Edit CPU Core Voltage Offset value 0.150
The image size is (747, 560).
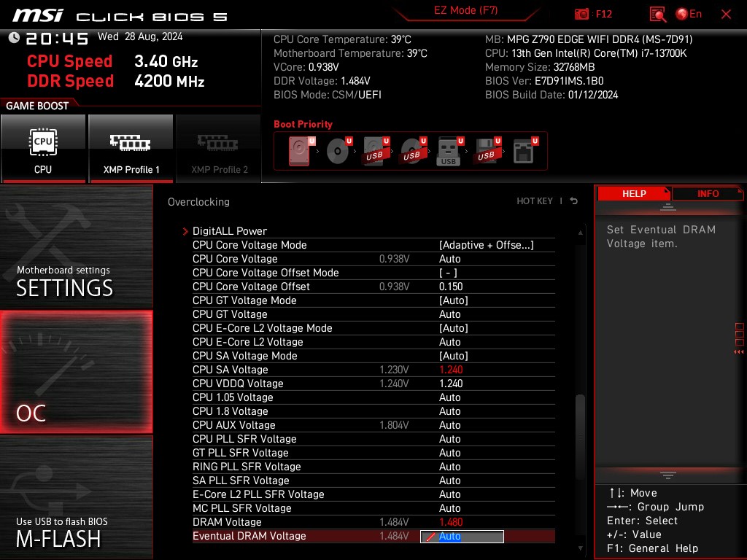(451, 286)
